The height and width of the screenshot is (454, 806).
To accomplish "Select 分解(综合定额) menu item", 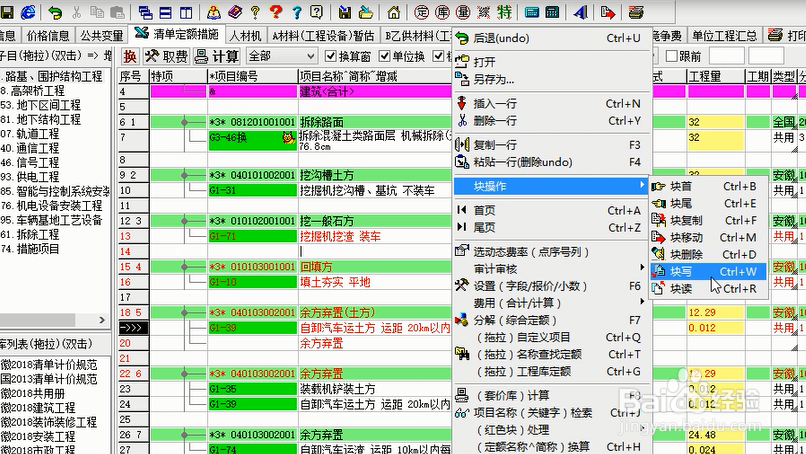I will tap(552, 320).
